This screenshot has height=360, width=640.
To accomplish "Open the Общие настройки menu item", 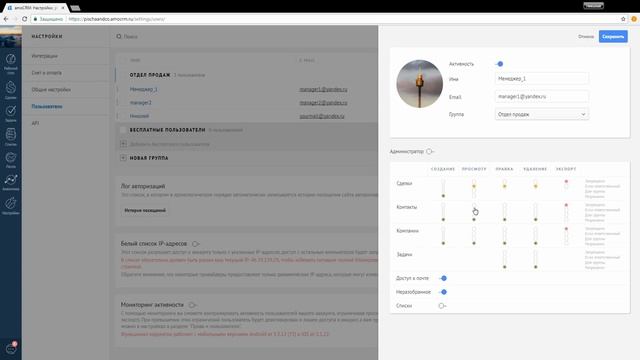I will (x=51, y=89).
